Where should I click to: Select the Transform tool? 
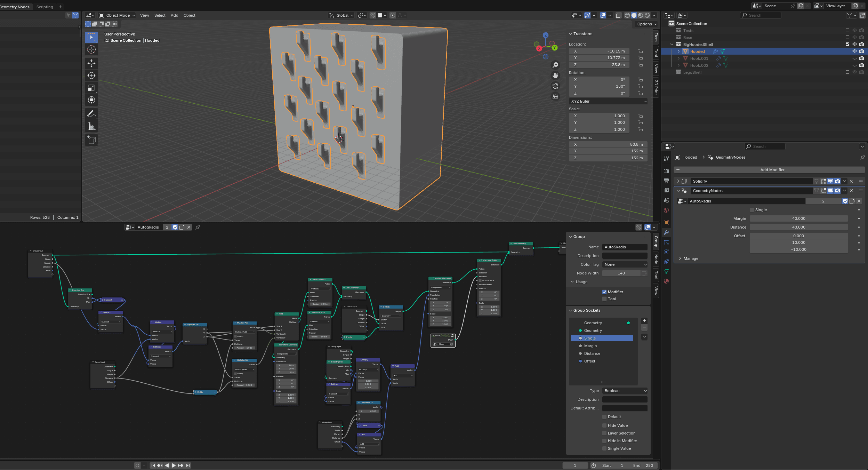click(91, 100)
